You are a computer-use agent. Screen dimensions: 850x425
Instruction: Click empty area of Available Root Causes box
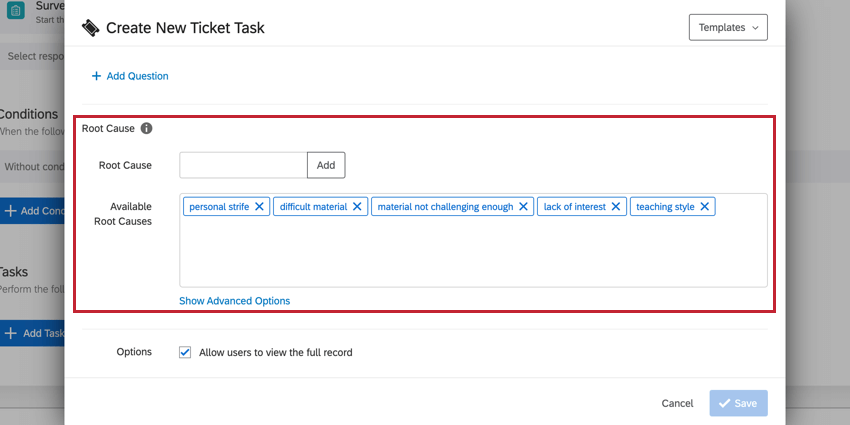[472, 255]
